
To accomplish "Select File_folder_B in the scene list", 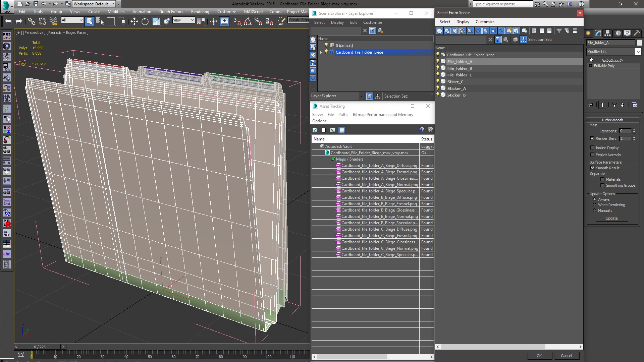I will pyautogui.click(x=460, y=68).
